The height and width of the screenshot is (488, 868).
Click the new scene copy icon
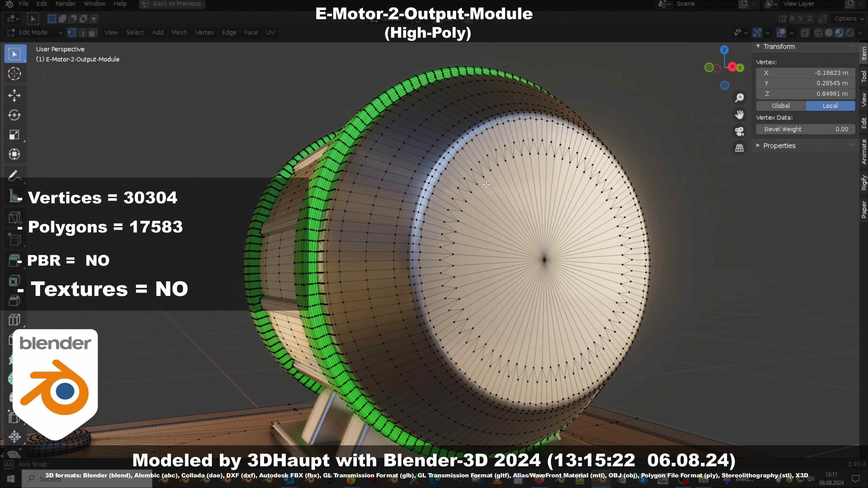point(743,4)
